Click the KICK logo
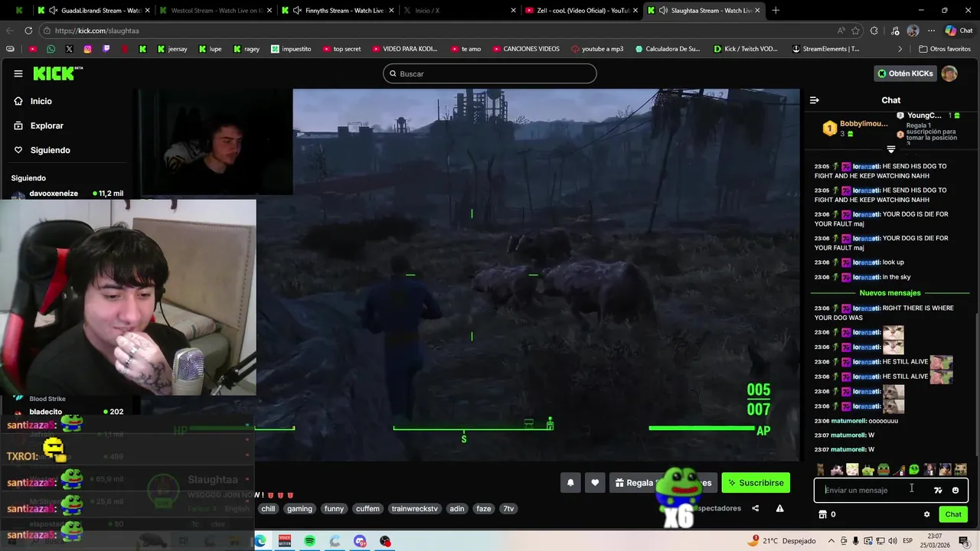The width and height of the screenshot is (980, 551). point(58,73)
